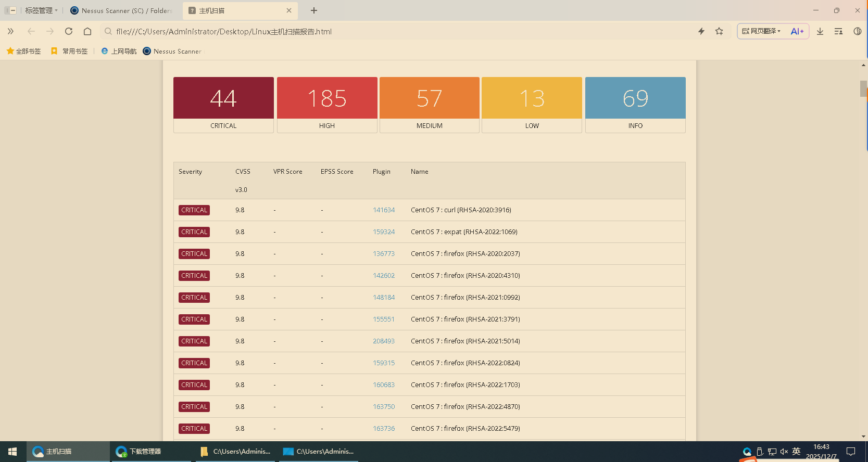Expand the 标签管理 dropdown

(x=42, y=10)
